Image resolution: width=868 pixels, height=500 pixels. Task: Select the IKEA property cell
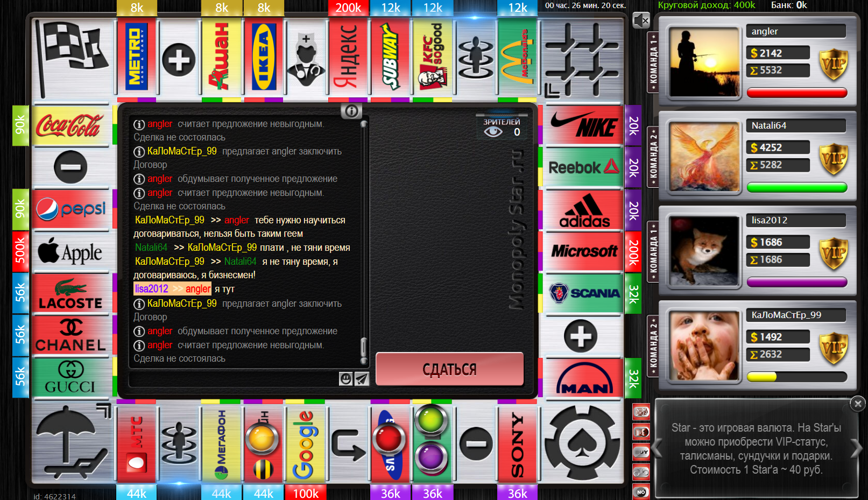click(x=264, y=57)
